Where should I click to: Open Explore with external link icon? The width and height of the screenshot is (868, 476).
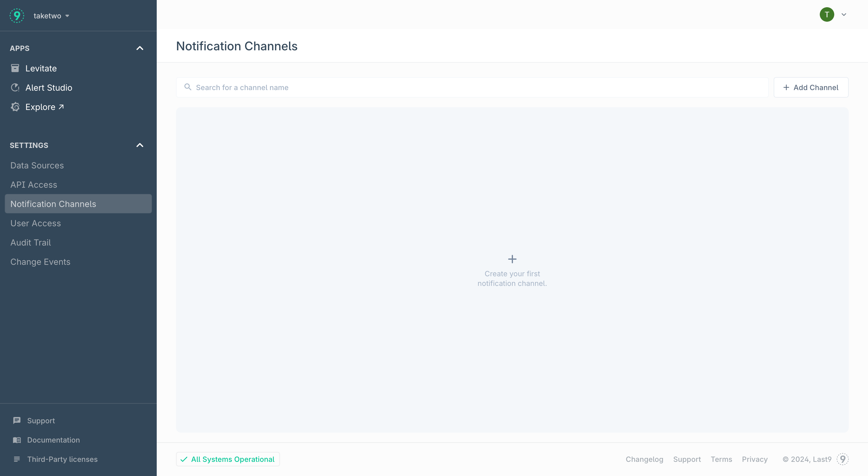click(45, 107)
